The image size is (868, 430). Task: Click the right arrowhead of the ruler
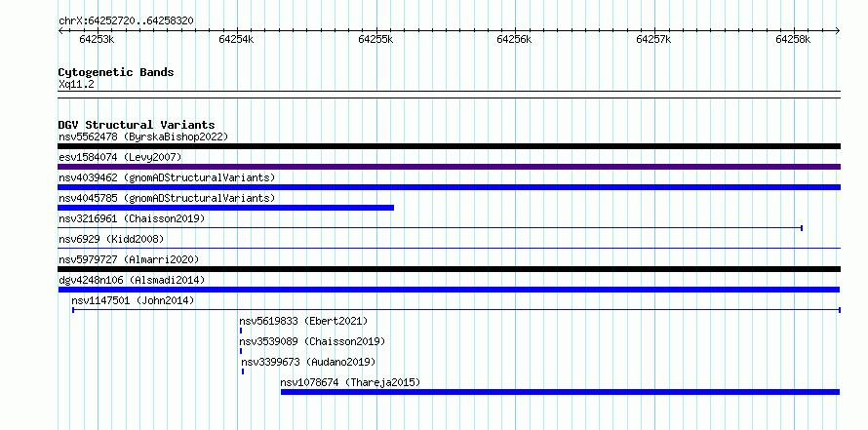coord(838,30)
